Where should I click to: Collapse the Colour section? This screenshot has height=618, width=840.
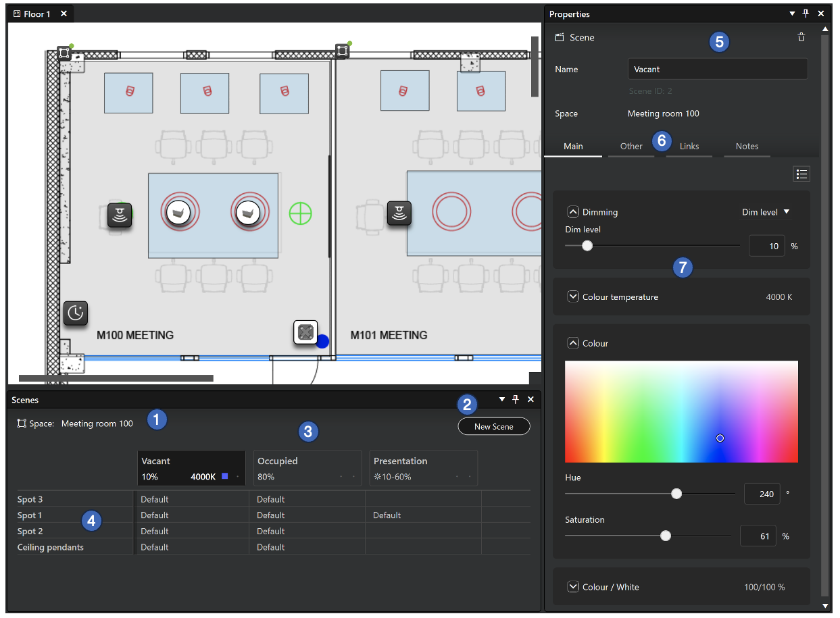click(573, 343)
